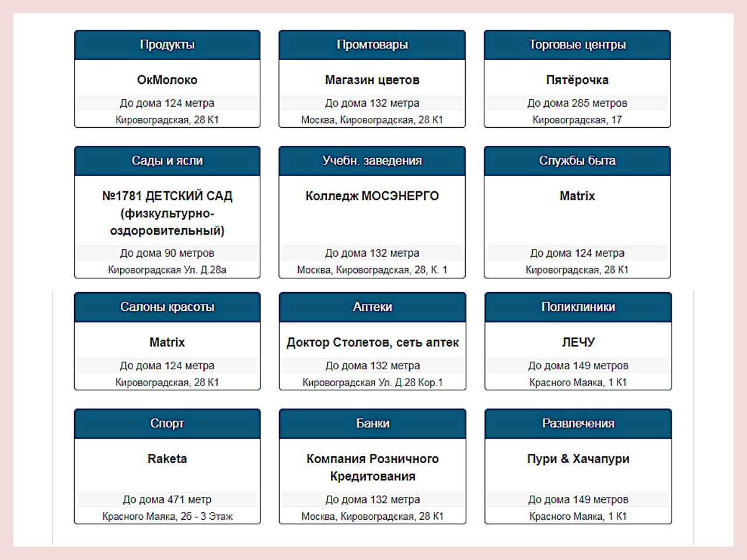747x560 pixels.
Task: Click the ОкМолоко store name
Action: pos(167,80)
